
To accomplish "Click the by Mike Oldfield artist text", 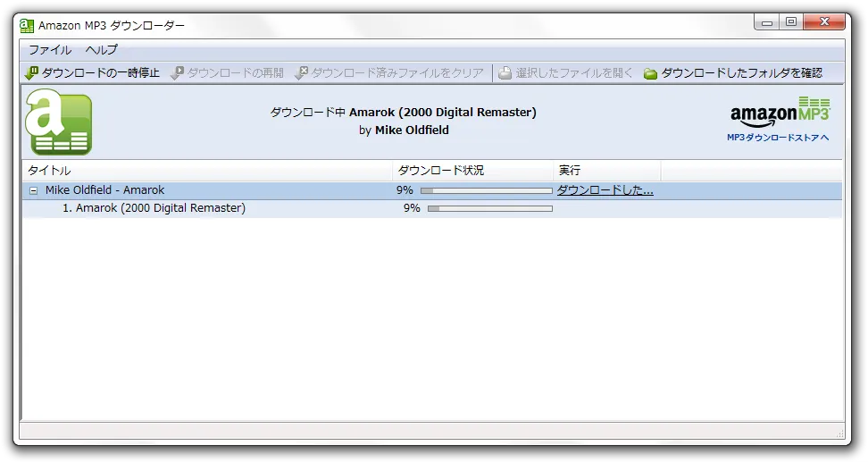I will (x=404, y=130).
